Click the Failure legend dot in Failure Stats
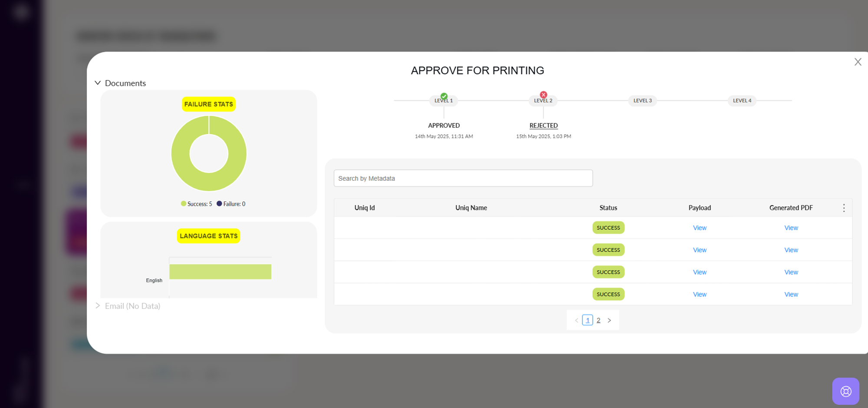Viewport: 868px width, 408px height. [x=219, y=204]
